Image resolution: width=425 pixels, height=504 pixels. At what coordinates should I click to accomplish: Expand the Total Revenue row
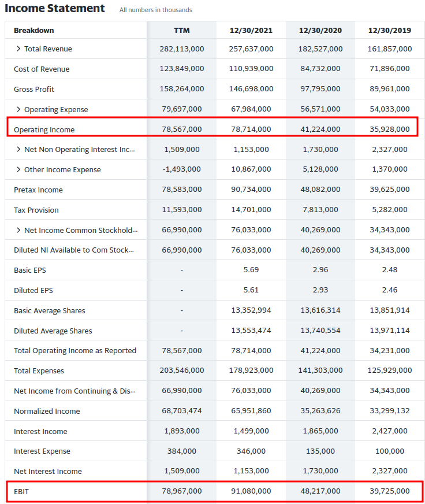click(x=18, y=49)
